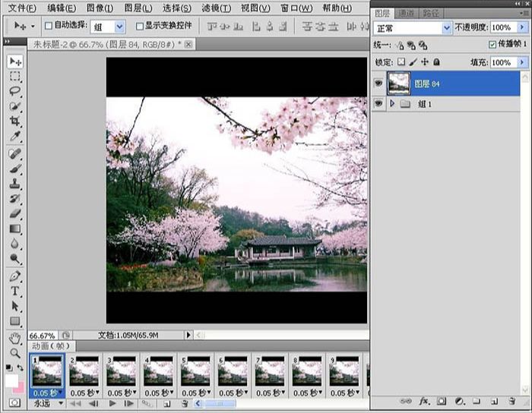Expand the 组 1 group

392,103
